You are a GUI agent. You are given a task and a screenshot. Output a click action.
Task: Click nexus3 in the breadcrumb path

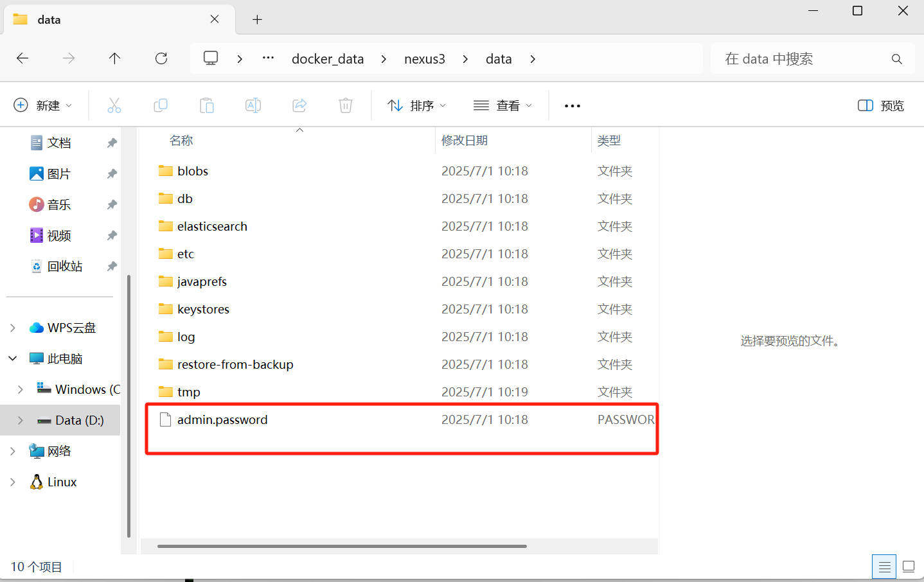coord(424,59)
